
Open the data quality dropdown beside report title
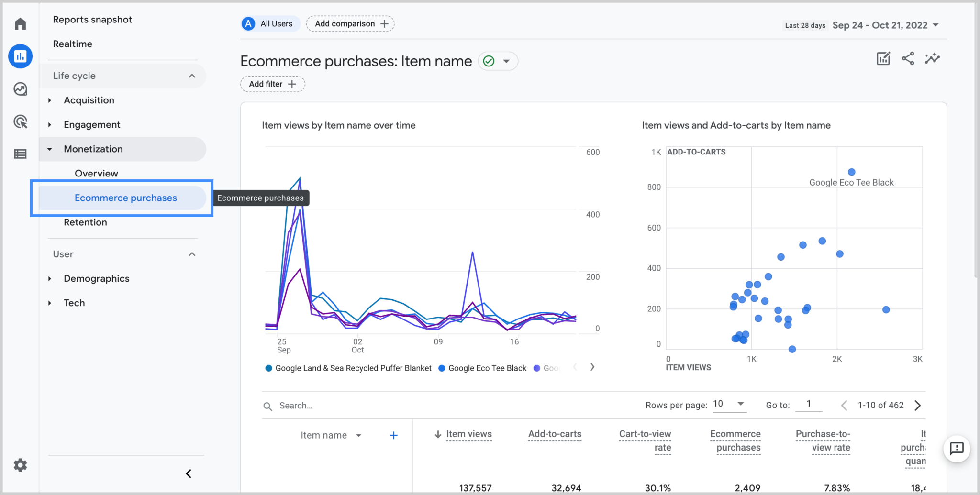(x=498, y=61)
